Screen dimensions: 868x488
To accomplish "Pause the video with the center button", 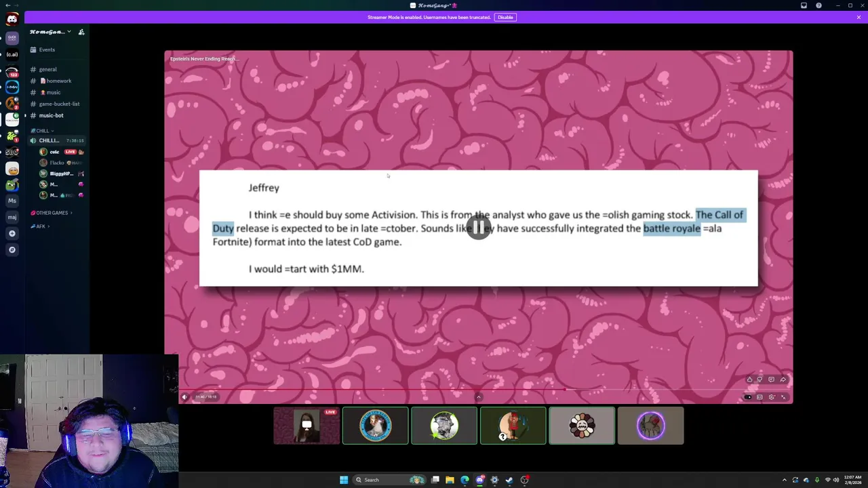I will point(479,228).
